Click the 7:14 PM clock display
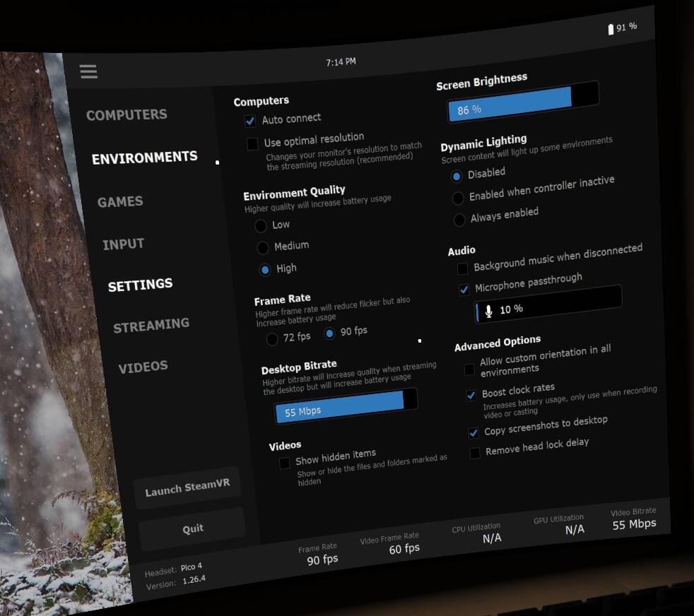Screen dimensions: 694x616 click(x=341, y=62)
